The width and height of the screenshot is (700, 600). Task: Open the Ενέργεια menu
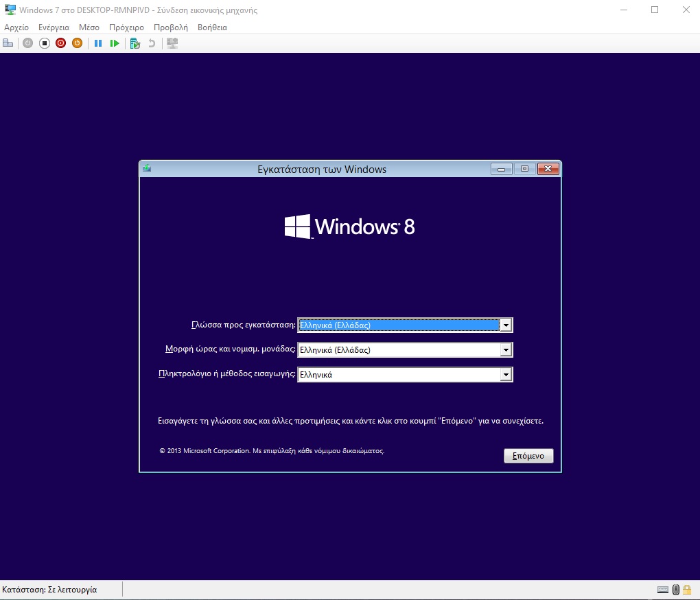pos(54,27)
